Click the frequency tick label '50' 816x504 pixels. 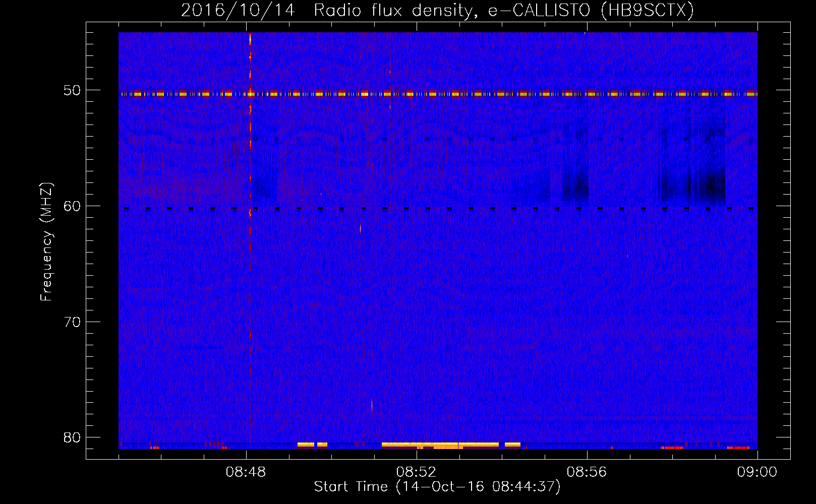(72, 90)
